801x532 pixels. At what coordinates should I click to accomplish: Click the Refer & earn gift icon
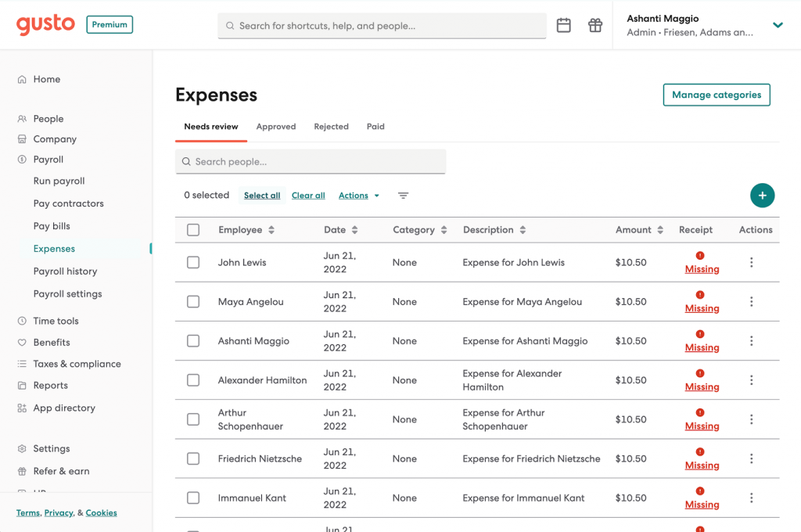(x=22, y=471)
